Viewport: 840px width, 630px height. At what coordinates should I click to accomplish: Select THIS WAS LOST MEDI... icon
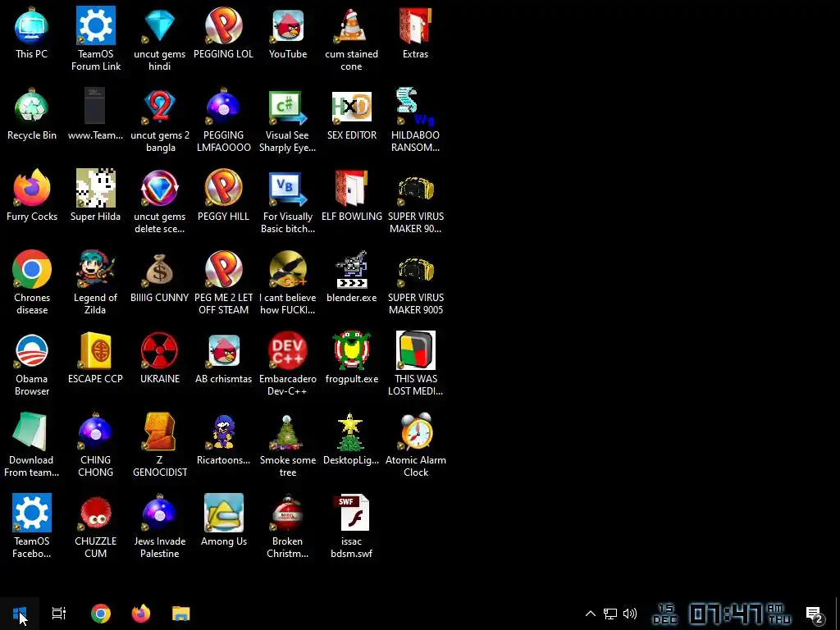click(415, 364)
